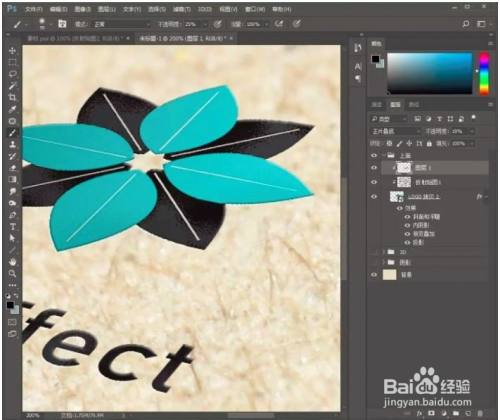Collapse the top layer group arrow
Image resolution: width=500 pixels, height=420 pixels.
click(x=384, y=155)
